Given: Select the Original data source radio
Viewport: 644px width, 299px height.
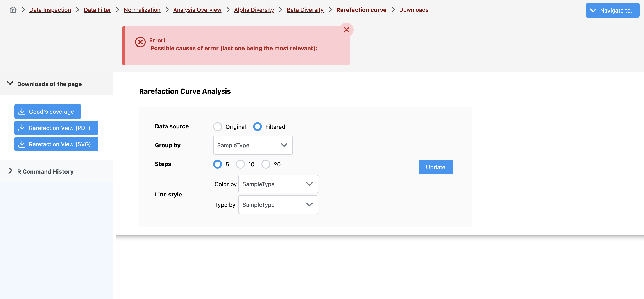Looking at the screenshot, I should pyautogui.click(x=217, y=127).
